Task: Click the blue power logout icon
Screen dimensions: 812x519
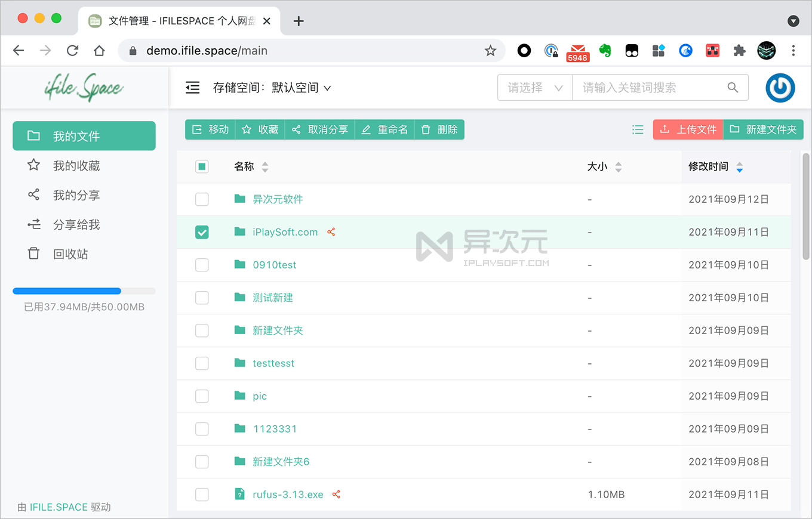Action: [x=780, y=88]
